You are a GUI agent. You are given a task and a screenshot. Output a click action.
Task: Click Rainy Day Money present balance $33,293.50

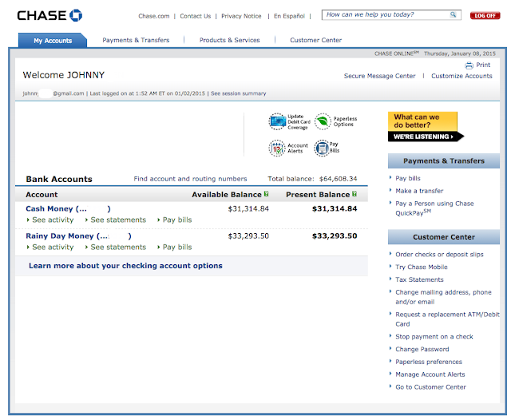(335, 236)
